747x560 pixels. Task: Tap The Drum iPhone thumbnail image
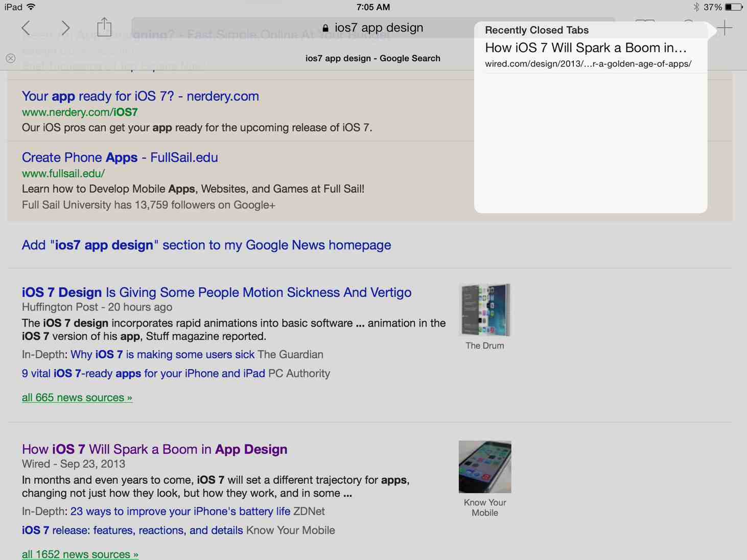pyautogui.click(x=485, y=310)
